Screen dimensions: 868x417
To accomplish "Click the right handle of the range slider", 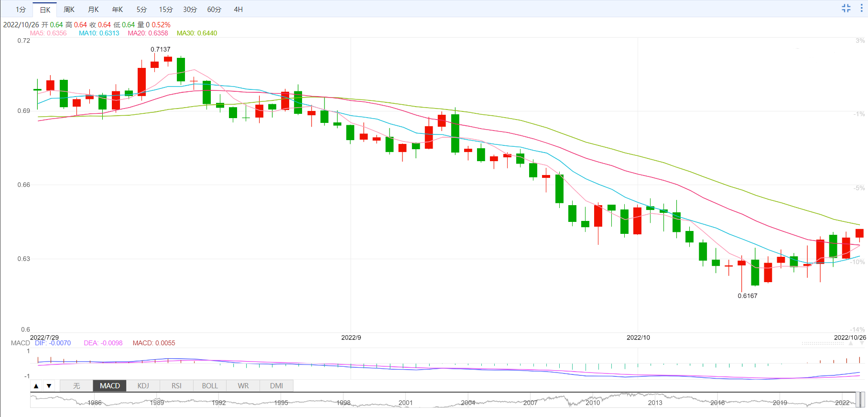I will click(x=863, y=400).
